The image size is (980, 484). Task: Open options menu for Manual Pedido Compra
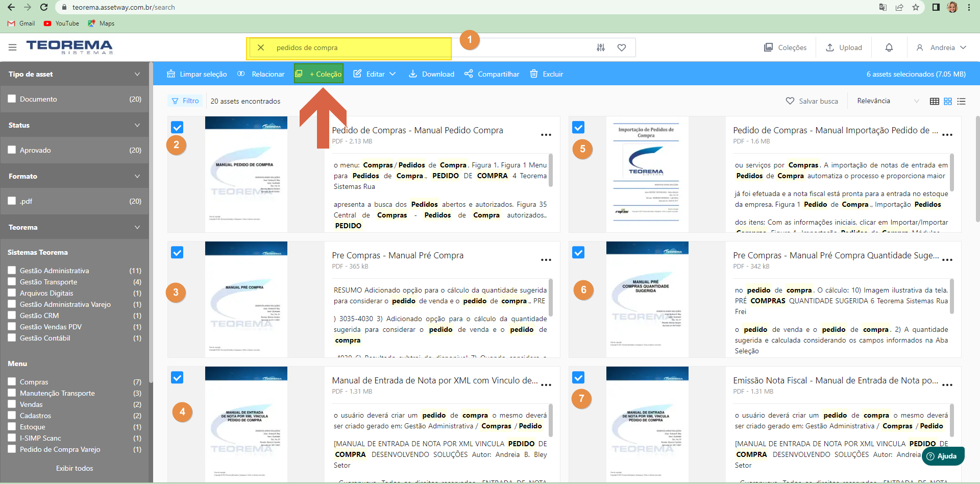coord(546,135)
